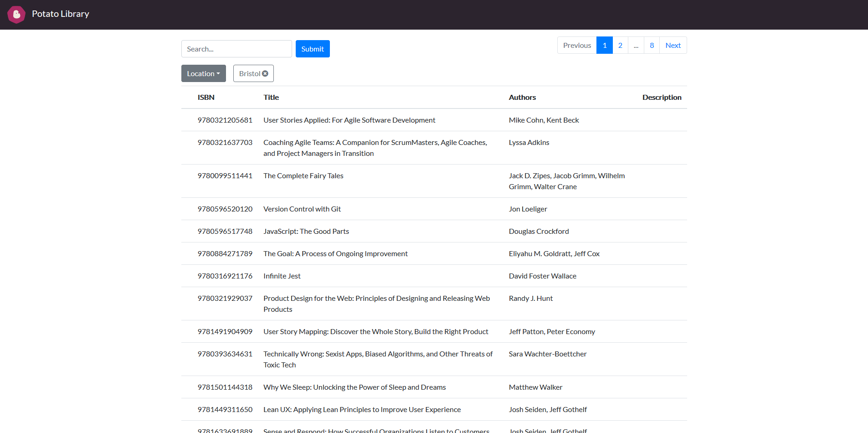The image size is (868, 433).
Task: Click ISBN 9781491904909
Action: pyautogui.click(x=225, y=331)
